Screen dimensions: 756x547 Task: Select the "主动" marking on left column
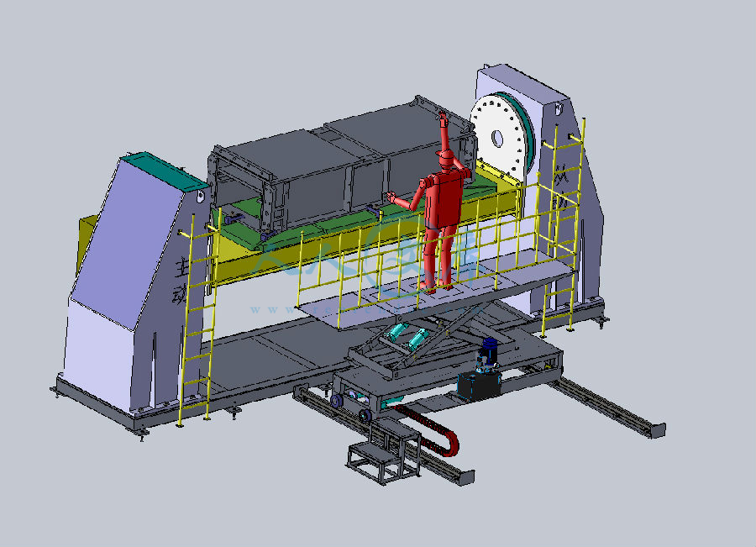(x=181, y=281)
